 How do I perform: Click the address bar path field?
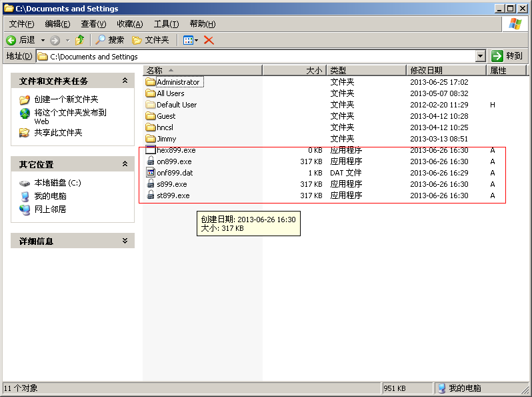[x=255, y=56]
